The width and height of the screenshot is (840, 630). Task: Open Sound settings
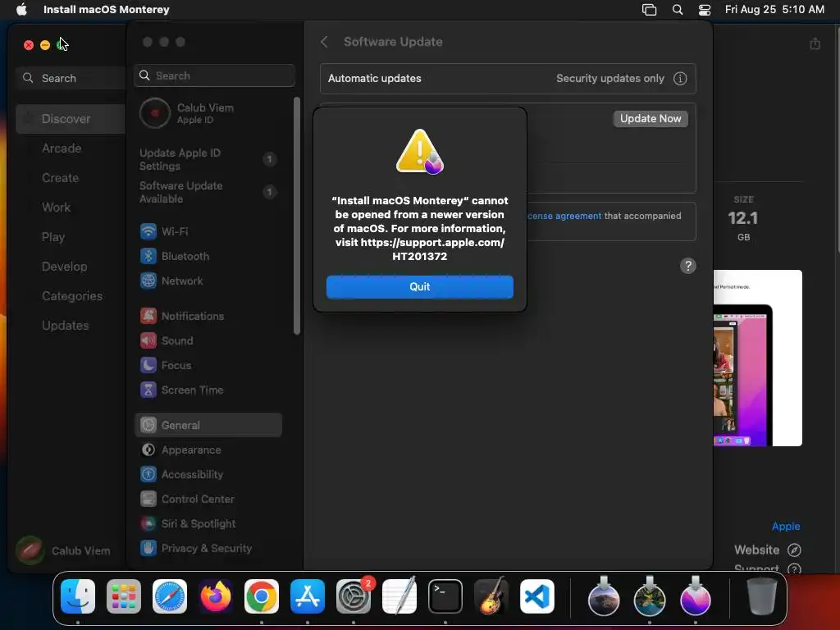pos(208,340)
